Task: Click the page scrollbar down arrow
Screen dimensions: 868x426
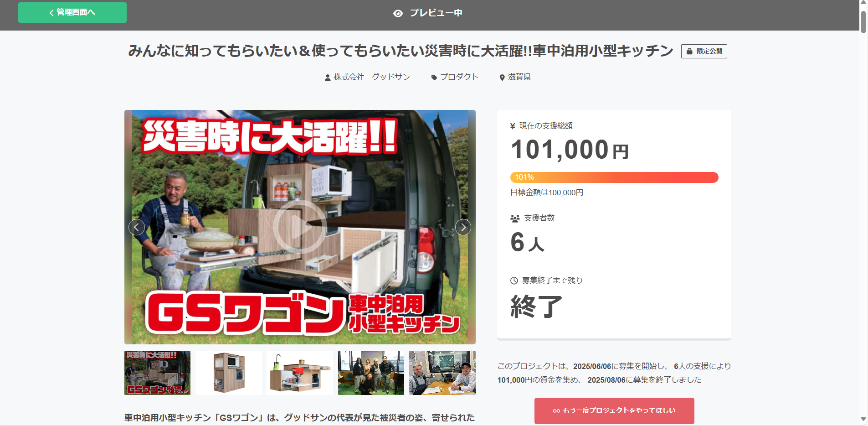Action: [x=863, y=419]
